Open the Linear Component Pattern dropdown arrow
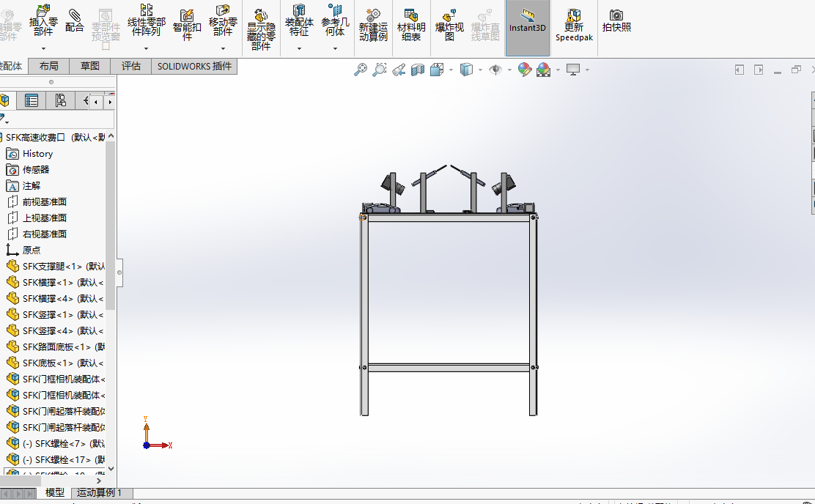The image size is (815, 504). point(146,49)
